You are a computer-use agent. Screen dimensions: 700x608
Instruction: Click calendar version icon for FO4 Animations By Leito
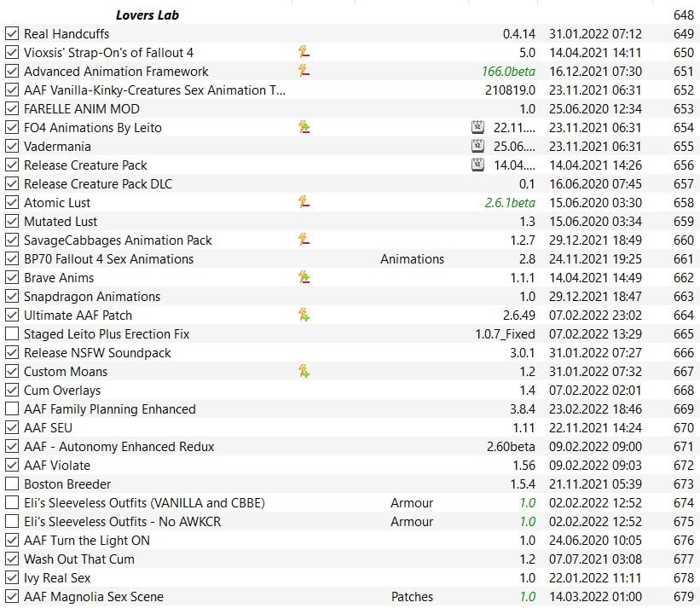pyautogui.click(x=477, y=127)
